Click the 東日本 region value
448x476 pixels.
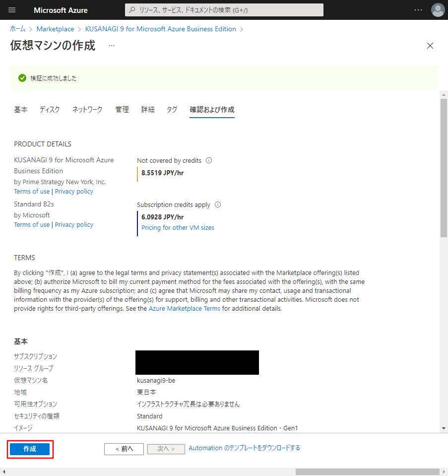(146, 392)
